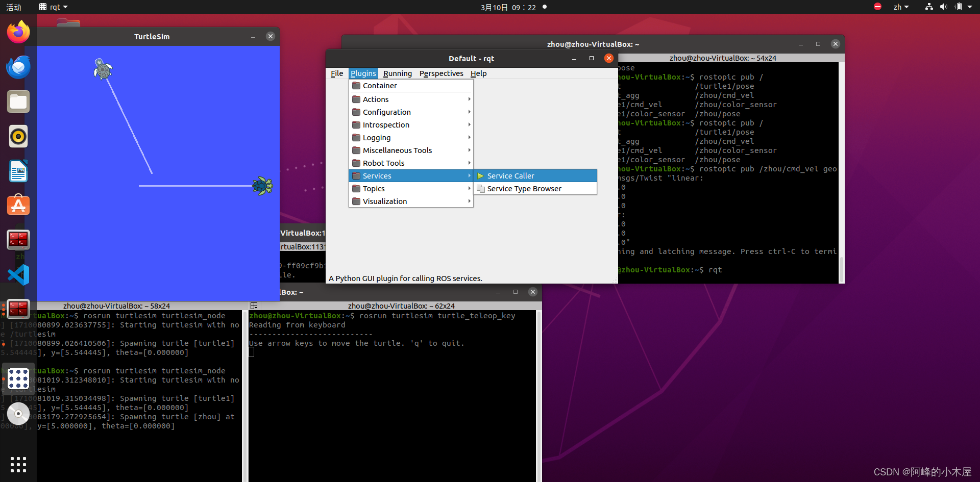Image resolution: width=980 pixels, height=482 pixels.
Task: Open the rqt application menu in top bar
Action: pyautogui.click(x=54, y=7)
